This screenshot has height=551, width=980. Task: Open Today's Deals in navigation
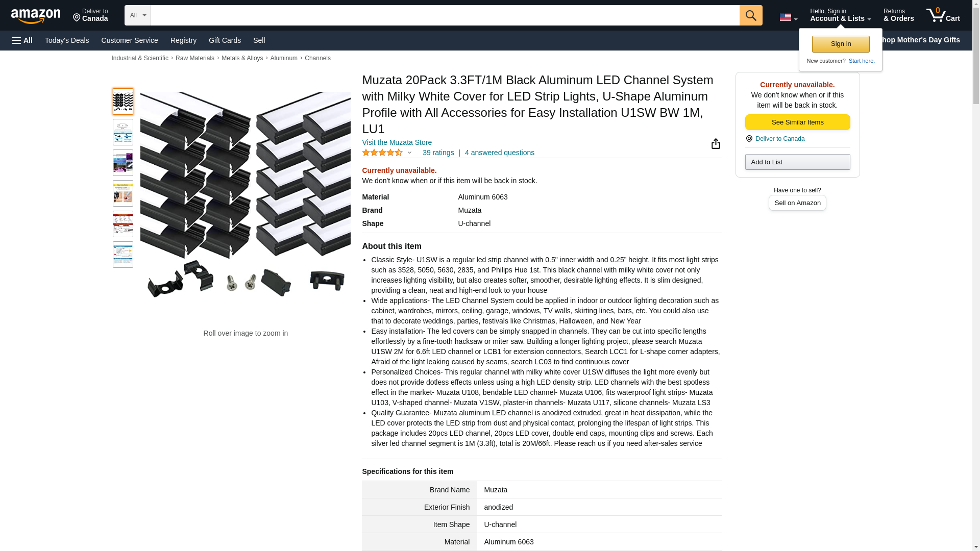coord(67,40)
